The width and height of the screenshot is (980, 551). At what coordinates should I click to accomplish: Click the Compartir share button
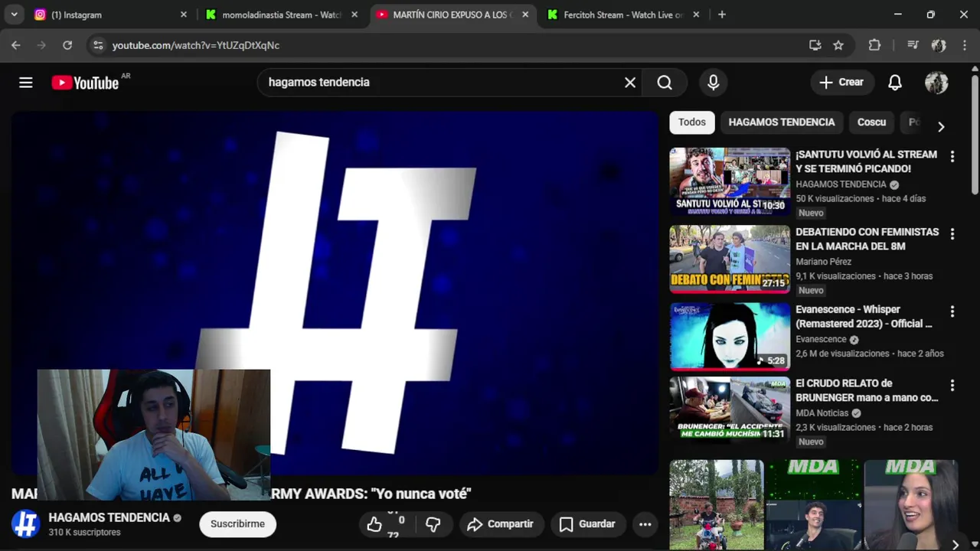pos(500,524)
